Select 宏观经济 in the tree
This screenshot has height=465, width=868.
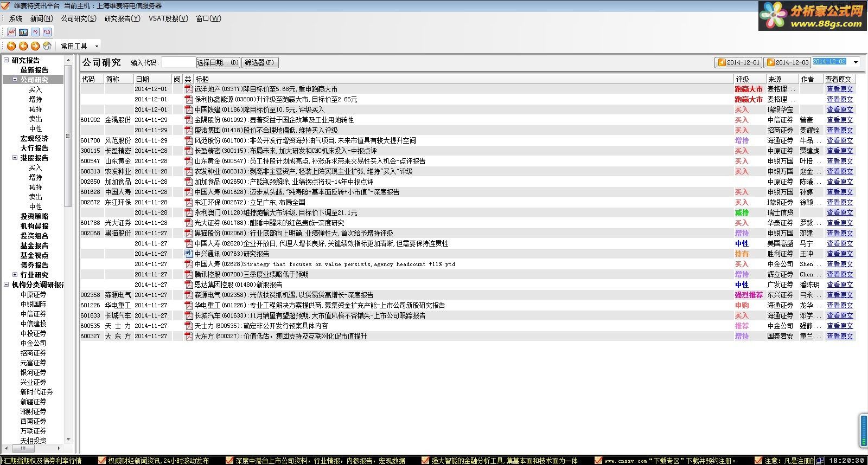tap(34, 138)
